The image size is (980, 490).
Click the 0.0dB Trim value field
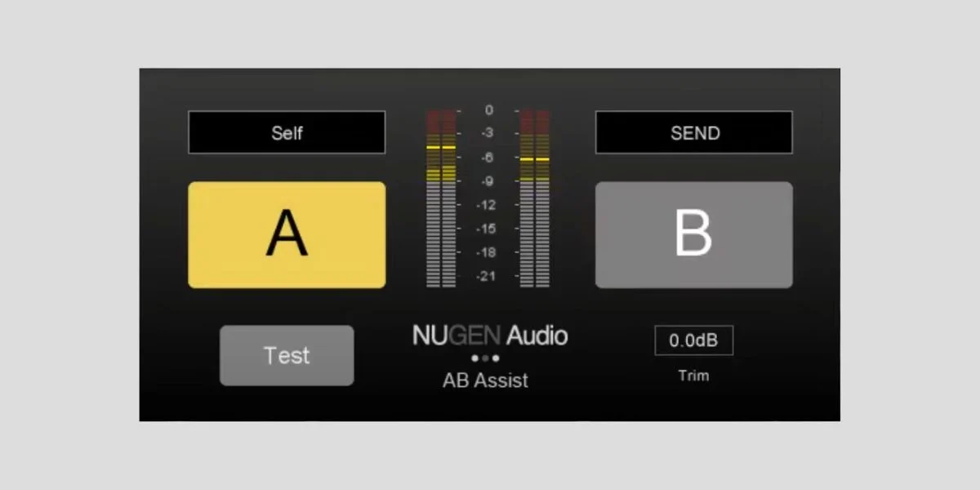click(x=693, y=341)
